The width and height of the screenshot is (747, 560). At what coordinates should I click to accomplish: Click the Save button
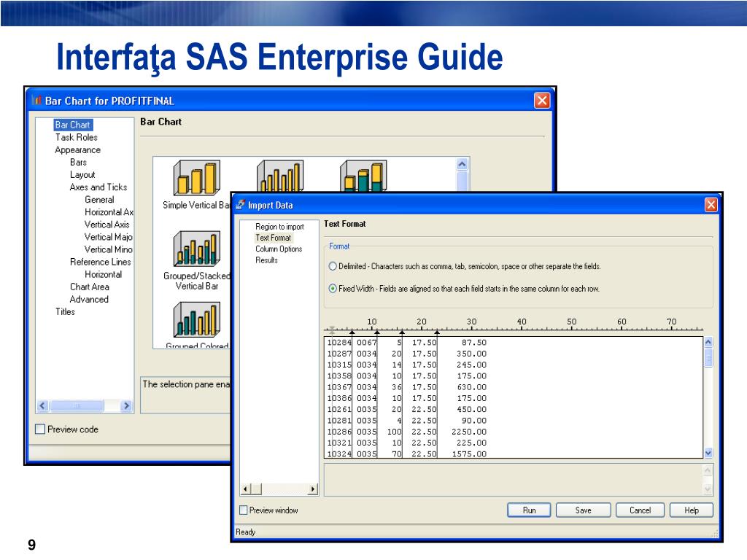[x=583, y=510]
